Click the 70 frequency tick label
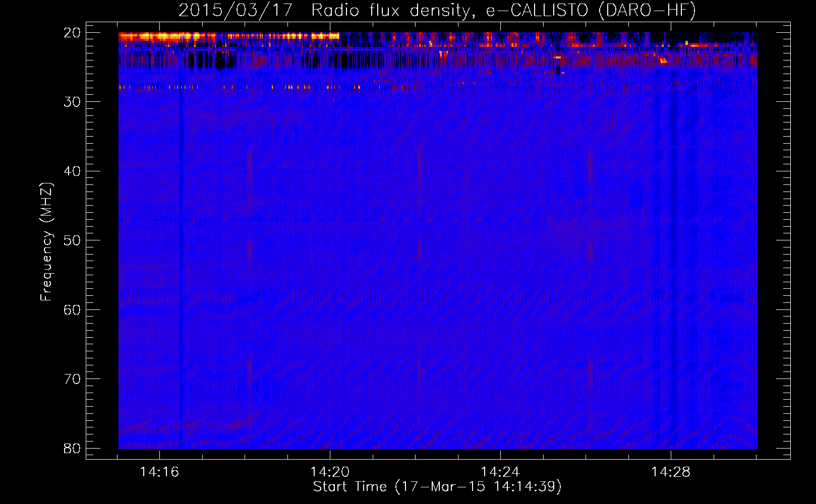816x504 pixels. tap(72, 379)
